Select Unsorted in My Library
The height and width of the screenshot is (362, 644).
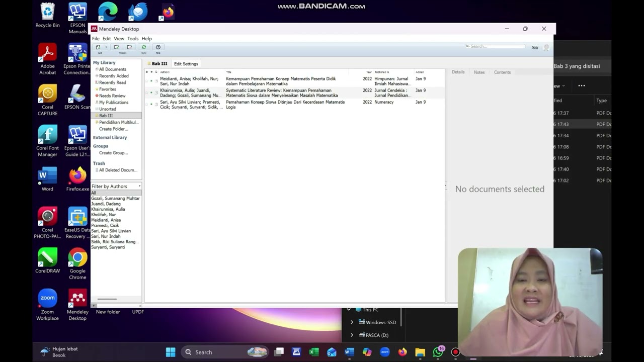(x=107, y=109)
